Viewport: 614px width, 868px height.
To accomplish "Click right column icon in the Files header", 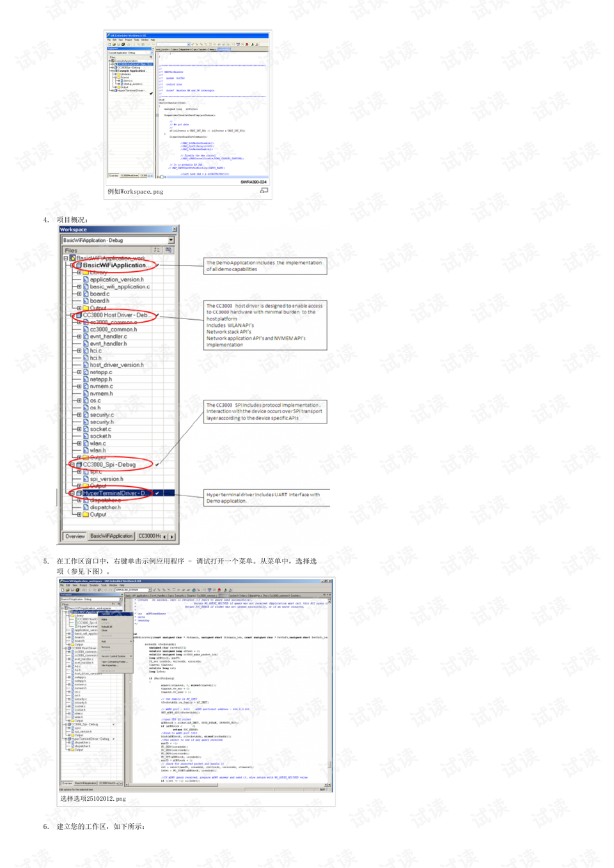I will pos(168,250).
